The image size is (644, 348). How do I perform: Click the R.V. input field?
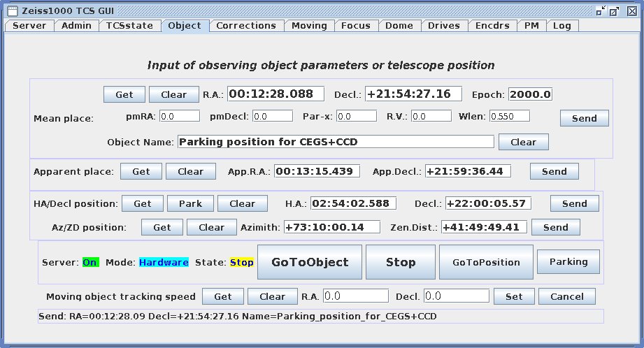pos(431,116)
